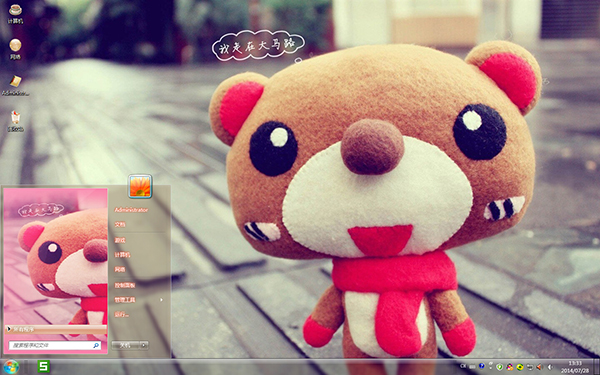Open the shutdown options arrow
This screenshot has width=600, height=375.
click(x=144, y=345)
